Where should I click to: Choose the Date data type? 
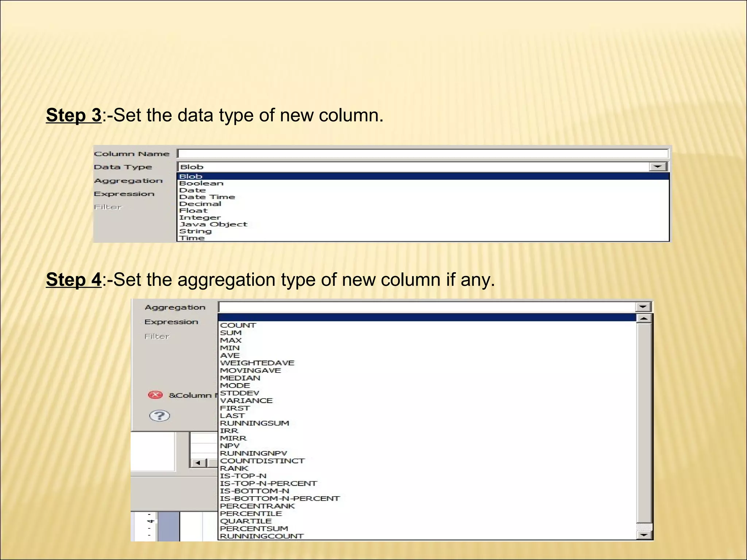pyautogui.click(x=423, y=190)
